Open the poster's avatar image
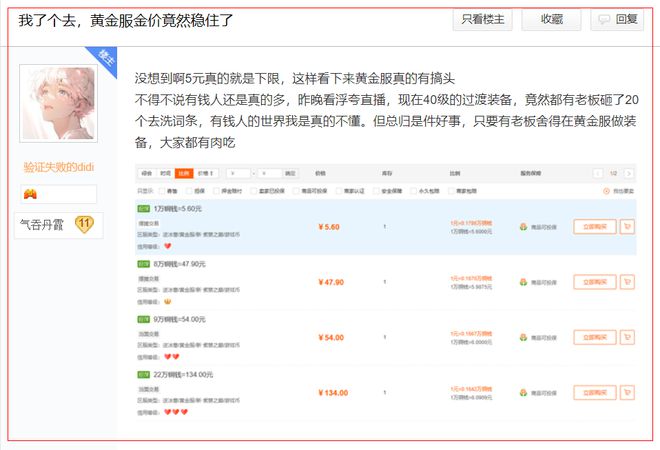 pos(59,104)
